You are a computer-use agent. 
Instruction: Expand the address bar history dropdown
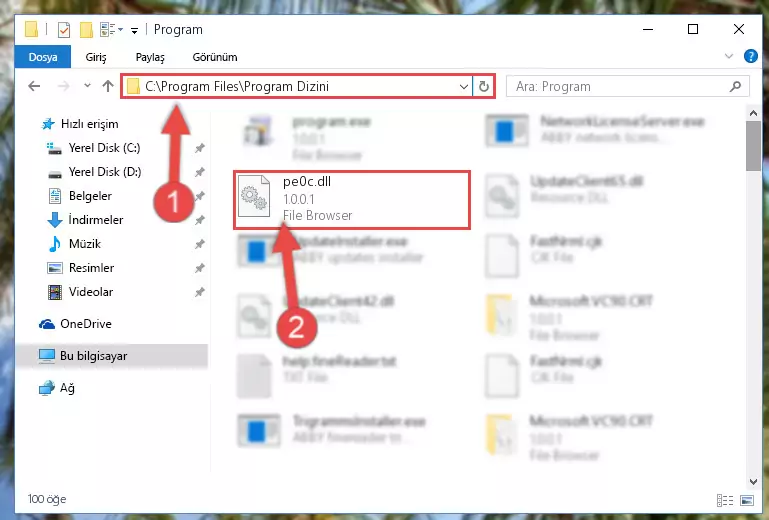pyautogui.click(x=463, y=87)
